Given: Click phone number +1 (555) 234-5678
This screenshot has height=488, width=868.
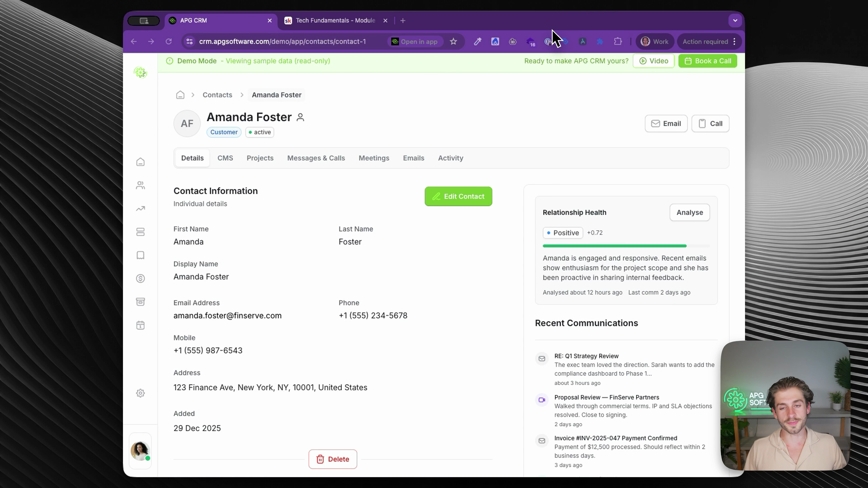Looking at the screenshot, I should [373, 316].
